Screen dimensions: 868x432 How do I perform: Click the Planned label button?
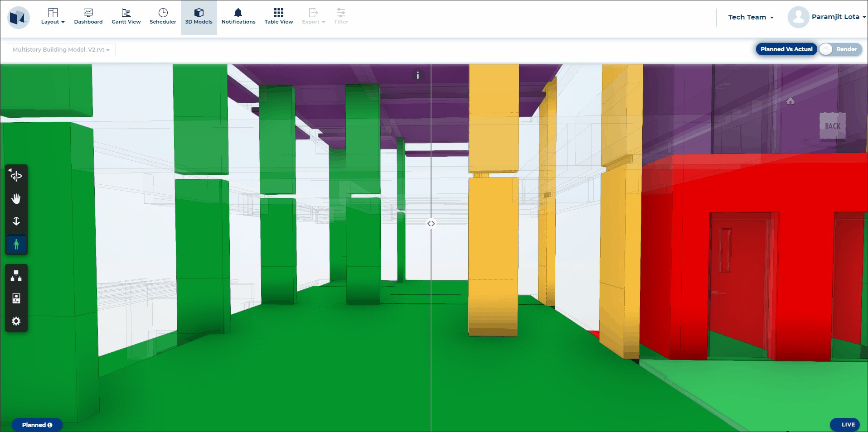click(37, 425)
